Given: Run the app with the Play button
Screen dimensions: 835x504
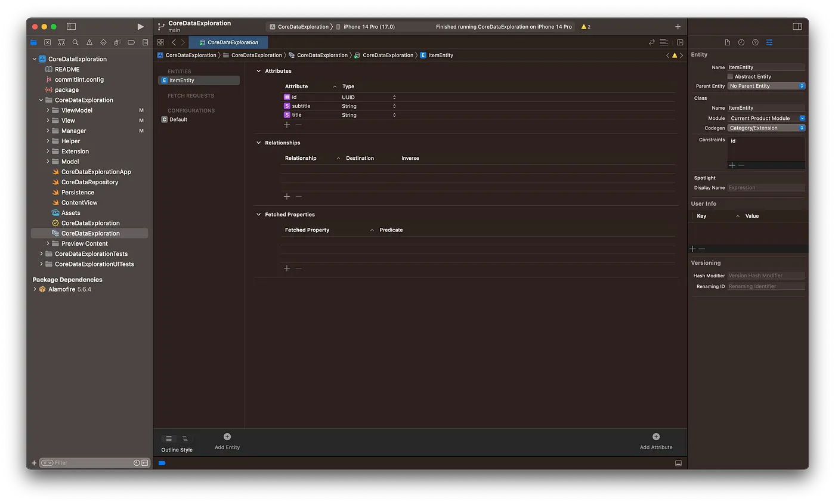Looking at the screenshot, I should point(140,27).
